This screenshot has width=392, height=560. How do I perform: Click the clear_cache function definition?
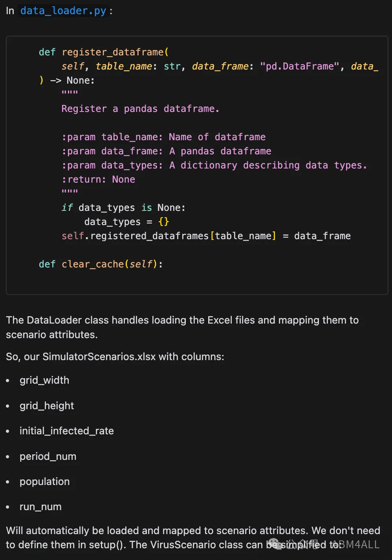pyautogui.click(x=101, y=264)
